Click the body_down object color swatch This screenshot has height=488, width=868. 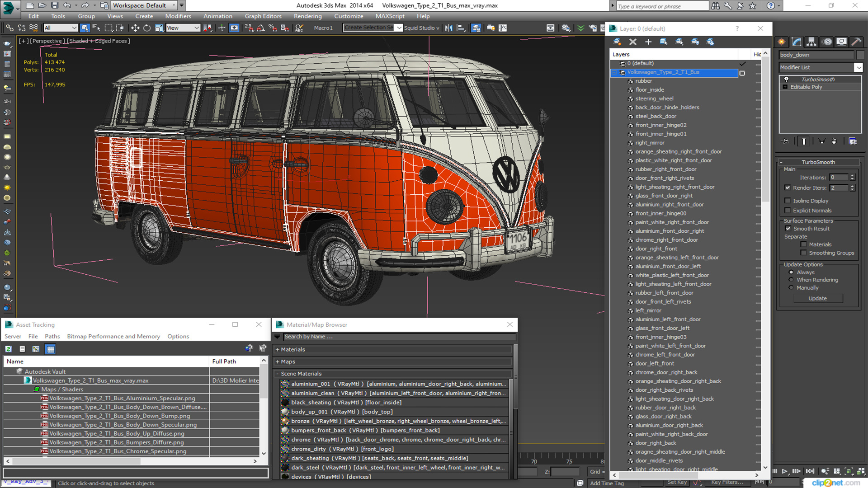coord(860,55)
